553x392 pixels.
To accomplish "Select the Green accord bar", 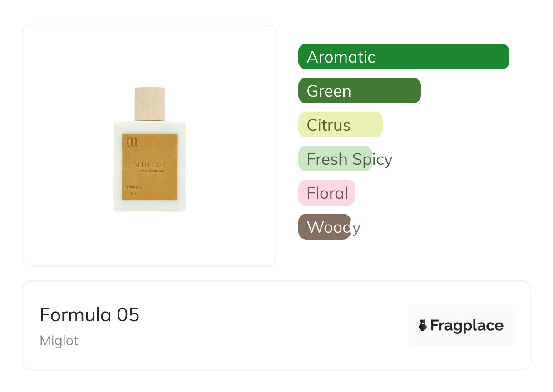I will pyautogui.click(x=359, y=91).
